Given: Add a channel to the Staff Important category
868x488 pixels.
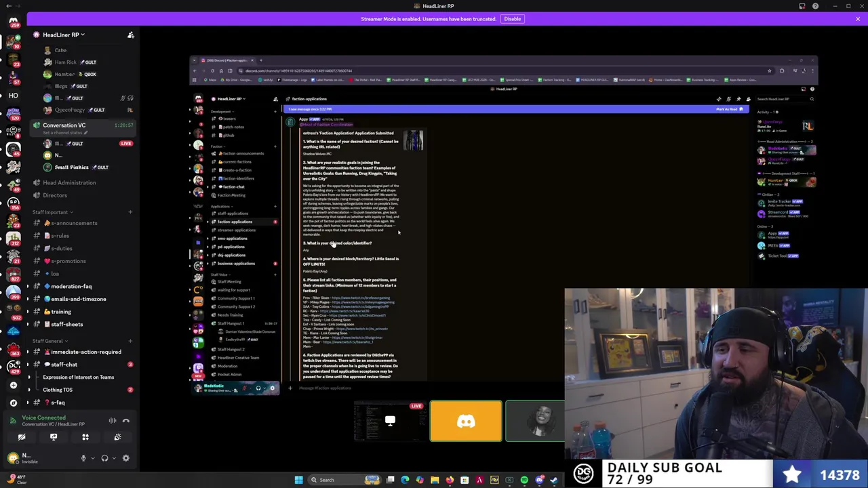Looking at the screenshot, I should click(130, 212).
